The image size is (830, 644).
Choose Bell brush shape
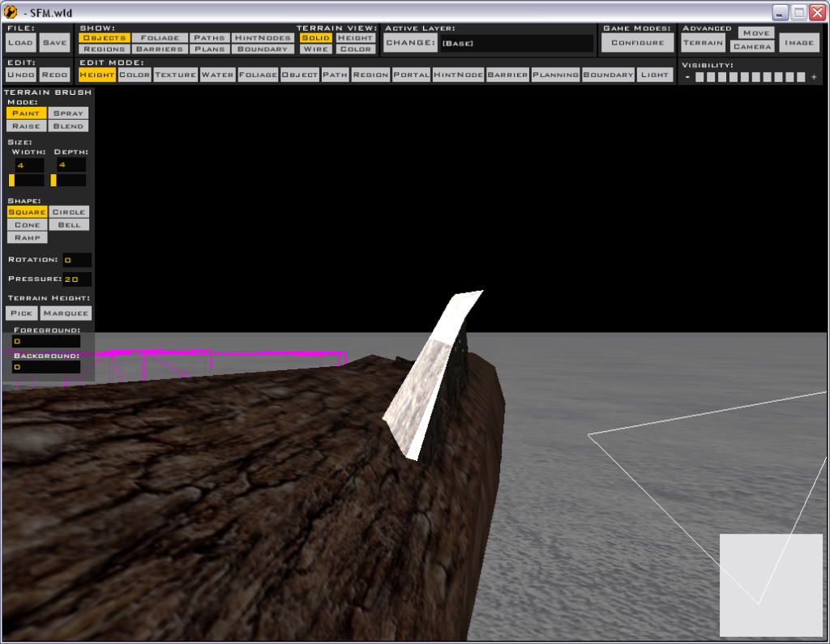[69, 225]
